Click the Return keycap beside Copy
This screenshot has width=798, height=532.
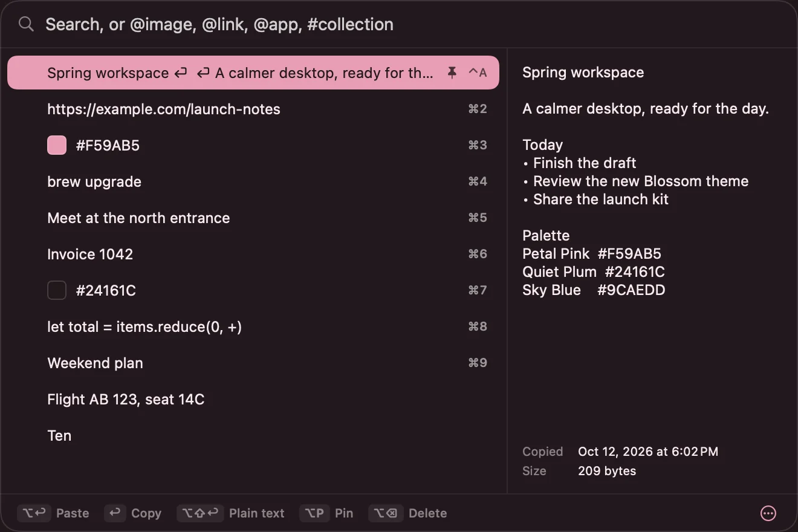(x=115, y=513)
